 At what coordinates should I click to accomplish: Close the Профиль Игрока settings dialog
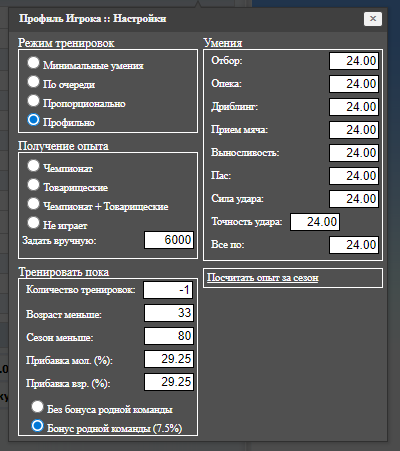[x=373, y=19]
